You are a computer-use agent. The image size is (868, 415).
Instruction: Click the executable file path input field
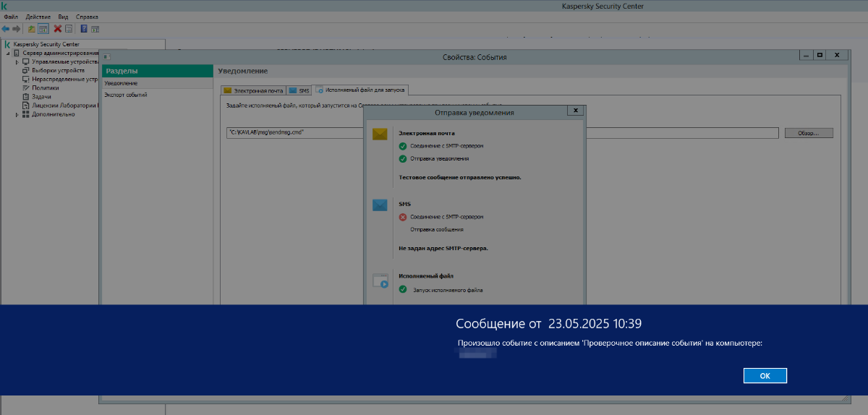(x=503, y=133)
